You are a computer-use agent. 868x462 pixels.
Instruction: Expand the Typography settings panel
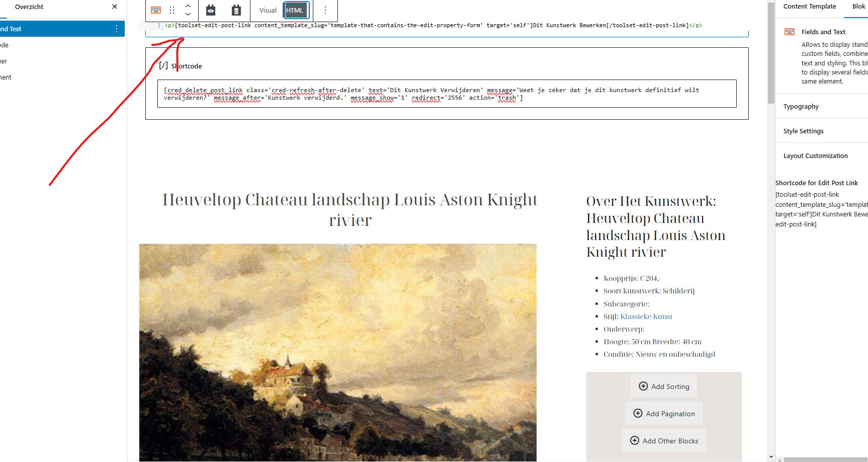click(822, 106)
